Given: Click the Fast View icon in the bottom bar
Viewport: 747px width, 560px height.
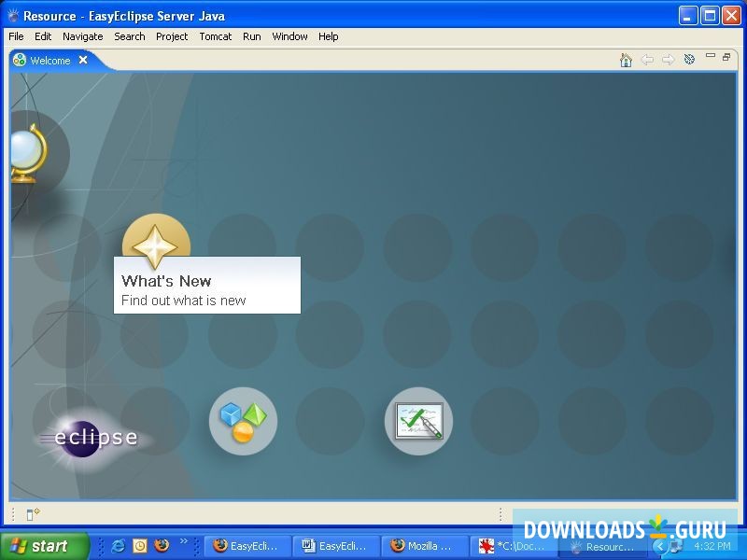Looking at the screenshot, I should coord(29,512).
